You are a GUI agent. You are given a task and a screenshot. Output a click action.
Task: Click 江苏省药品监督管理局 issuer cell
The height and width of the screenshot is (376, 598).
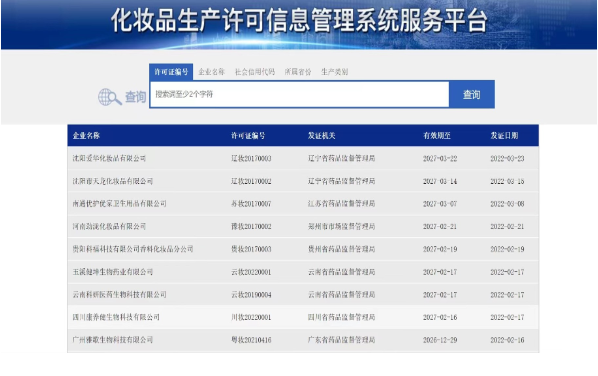(341, 204)
